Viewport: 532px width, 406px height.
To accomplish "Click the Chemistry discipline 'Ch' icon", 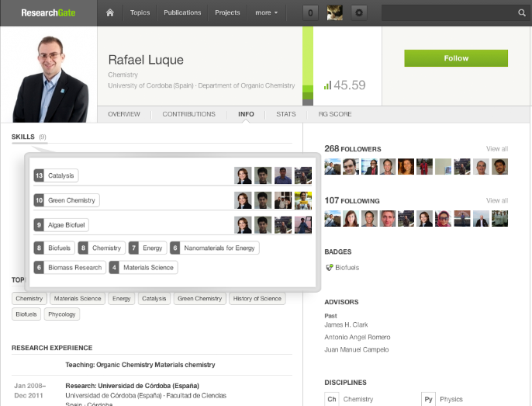I will pos(332,399).
